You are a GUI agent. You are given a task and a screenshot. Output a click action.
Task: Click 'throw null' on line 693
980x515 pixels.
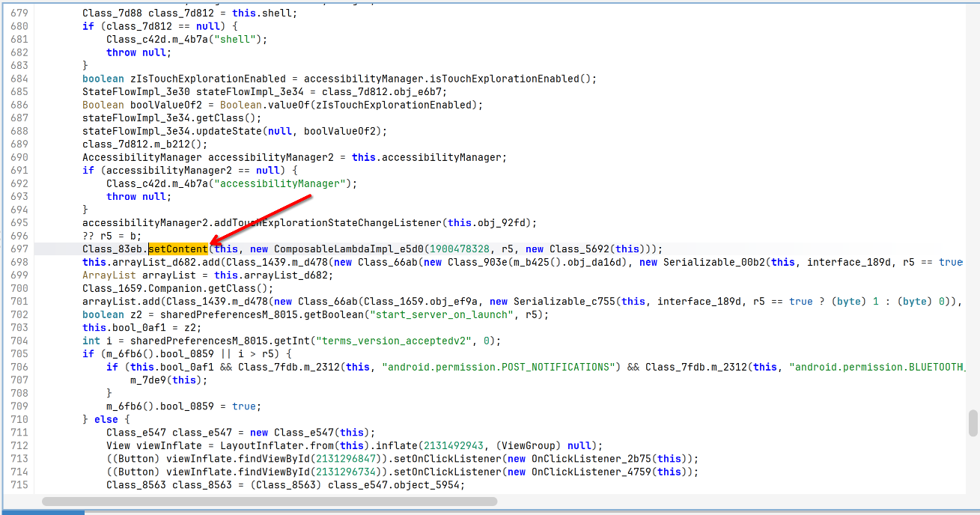(136, 196)
